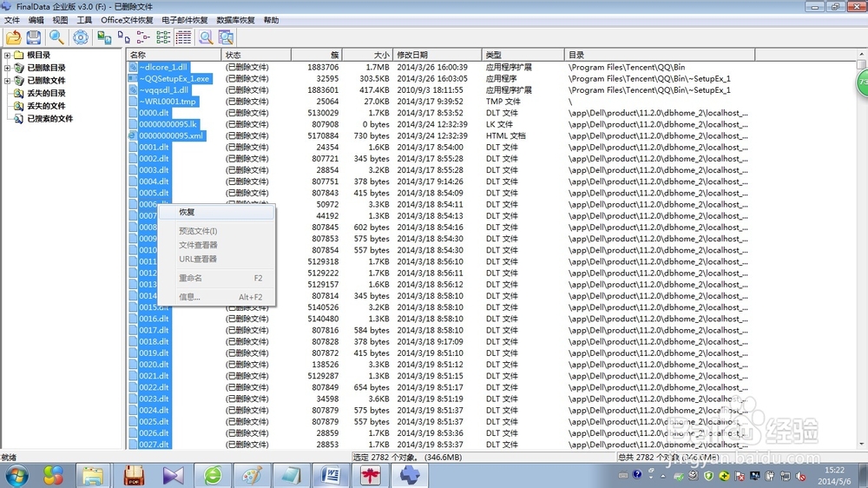Viewport: 868px width, 488px height.
Task: Sort by the 修改日期 column header
Action: (x=437, y=55)
